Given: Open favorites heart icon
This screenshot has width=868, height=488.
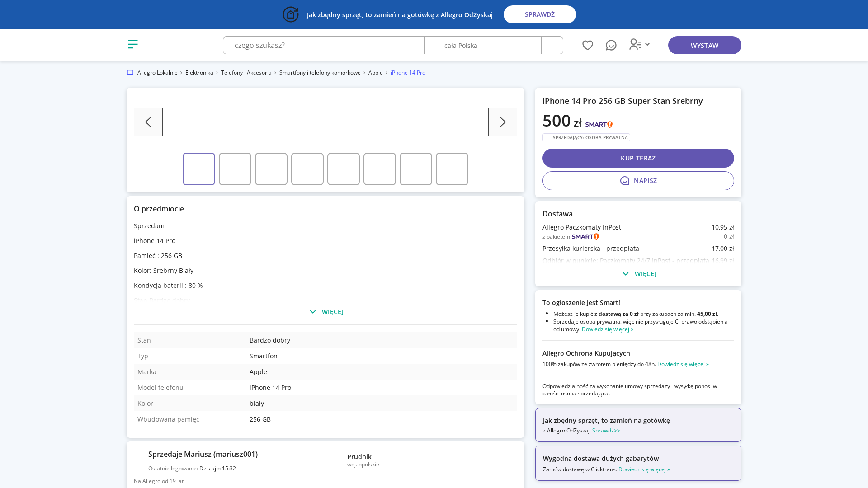Looking at the screenshot, I should (588, 45).
